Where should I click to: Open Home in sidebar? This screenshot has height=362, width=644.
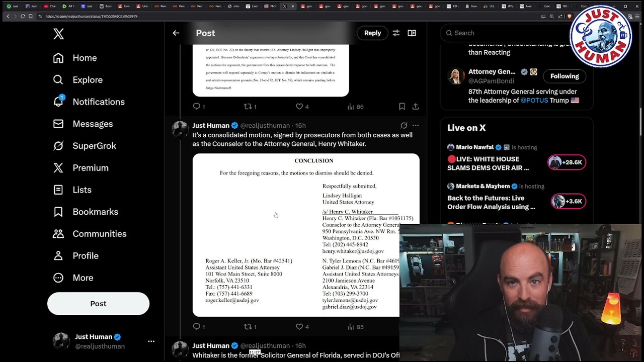[75, 58]
